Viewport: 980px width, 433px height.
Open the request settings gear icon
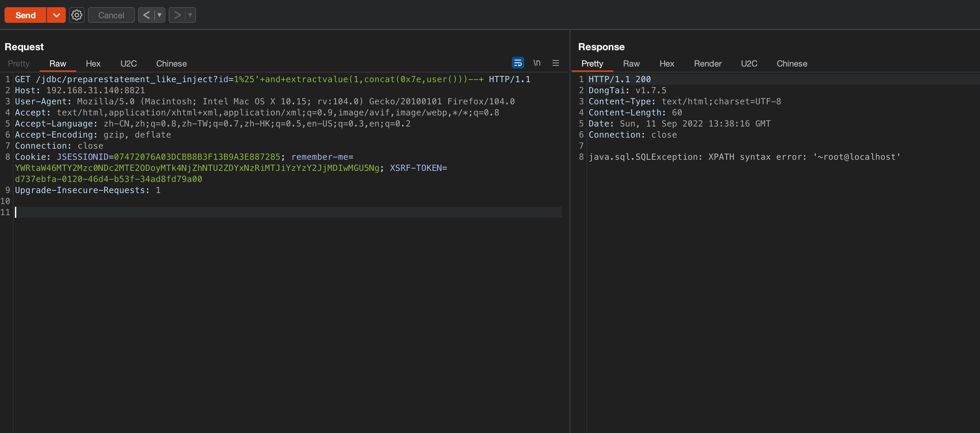77,15
